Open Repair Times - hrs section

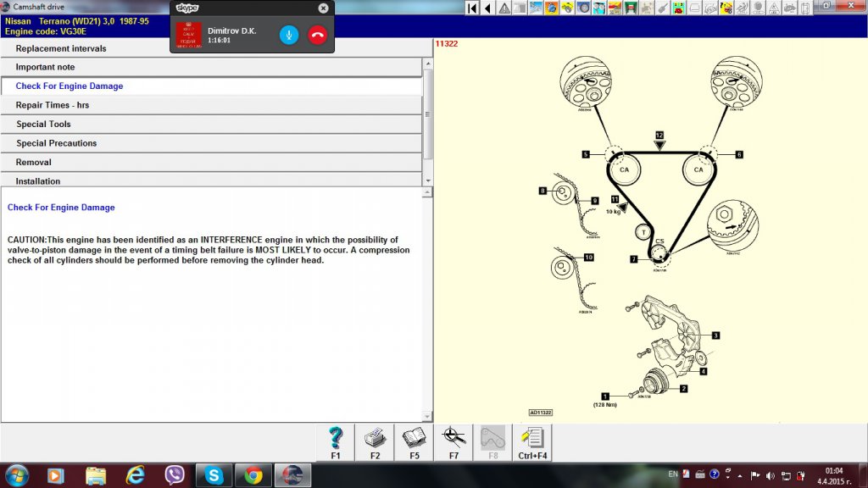(212, 105)
